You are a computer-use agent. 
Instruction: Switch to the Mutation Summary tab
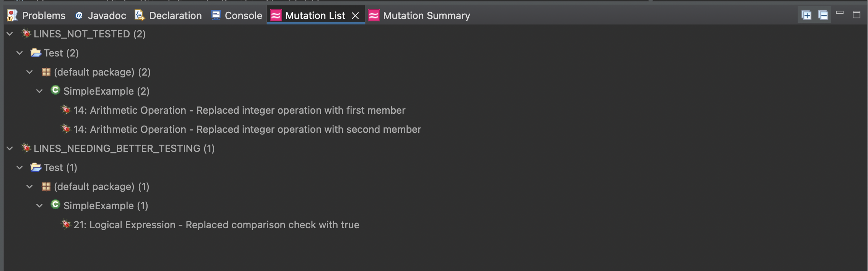(426, 16)
